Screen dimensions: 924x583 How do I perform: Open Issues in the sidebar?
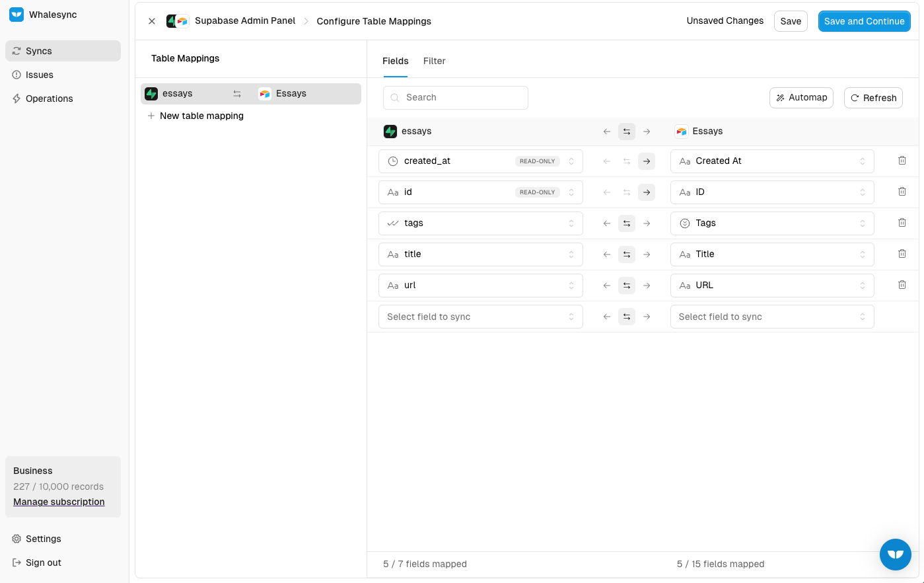click(x=63, y=75)
